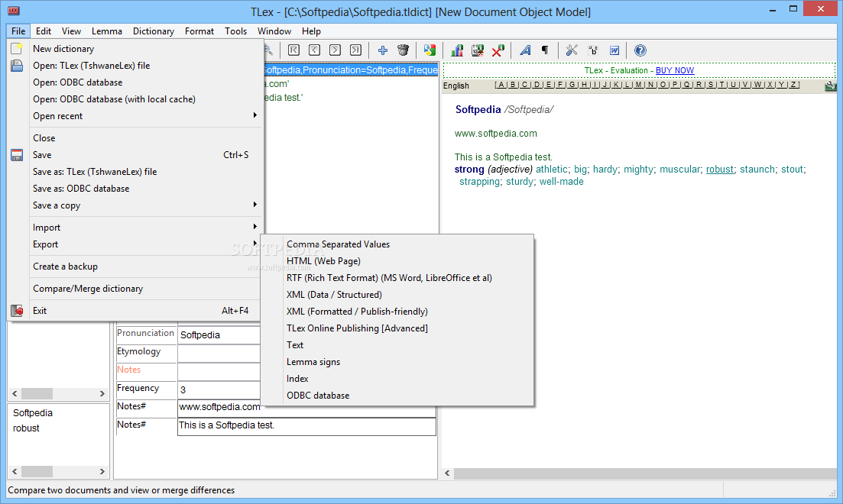Screen dimensions: 843x504
Task: Click the 'b' quotation marks toolbar icon
Action: [593, 50]
